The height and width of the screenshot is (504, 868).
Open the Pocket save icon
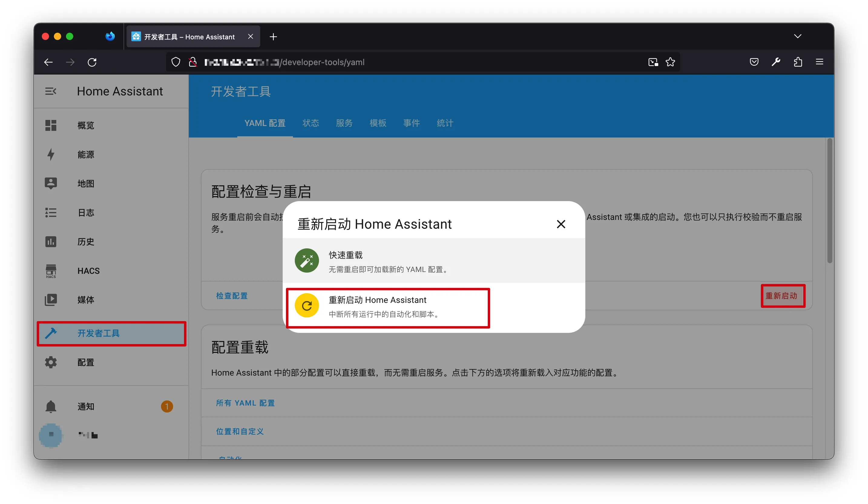tap(754, 62)
